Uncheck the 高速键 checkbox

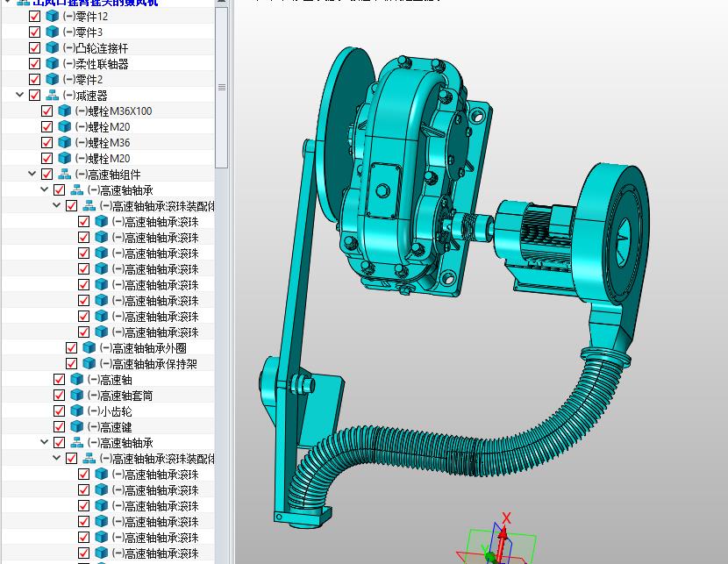[x=59, y=426]
